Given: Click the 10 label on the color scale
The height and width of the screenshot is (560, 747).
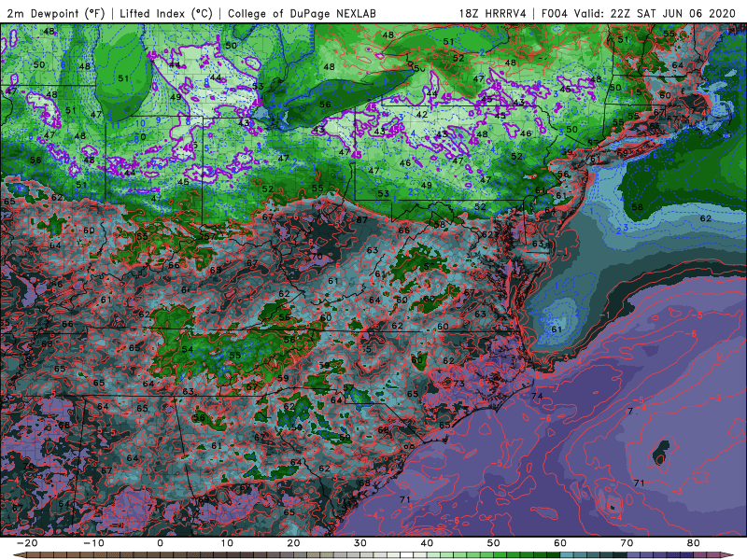Looking at the screenshot, I should click(227, 543).
